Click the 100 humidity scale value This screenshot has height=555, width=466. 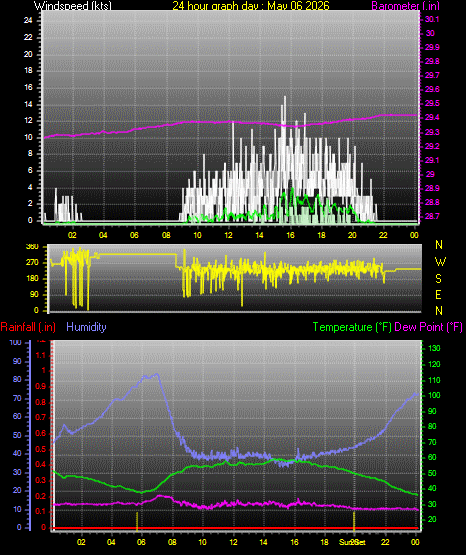pyautogui.click(x=15, y=342)
